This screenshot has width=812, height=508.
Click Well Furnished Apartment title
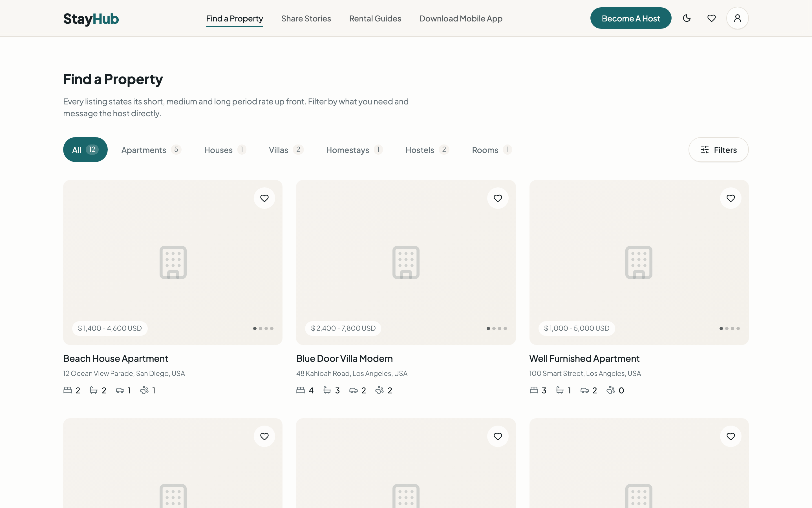click(x=584, y=358)
